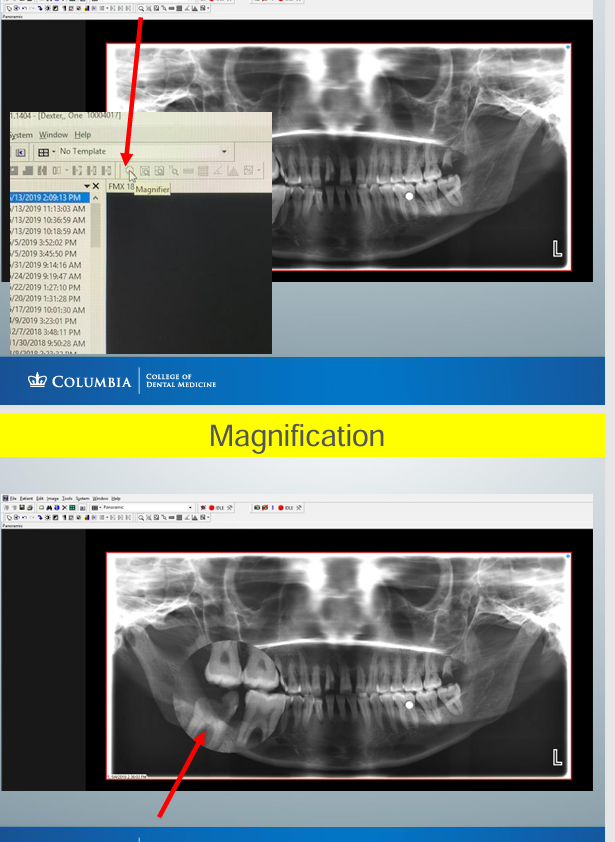Open the File menu in the lower window
This screenshot has width=615, height=842.
[x=14, y=498]
